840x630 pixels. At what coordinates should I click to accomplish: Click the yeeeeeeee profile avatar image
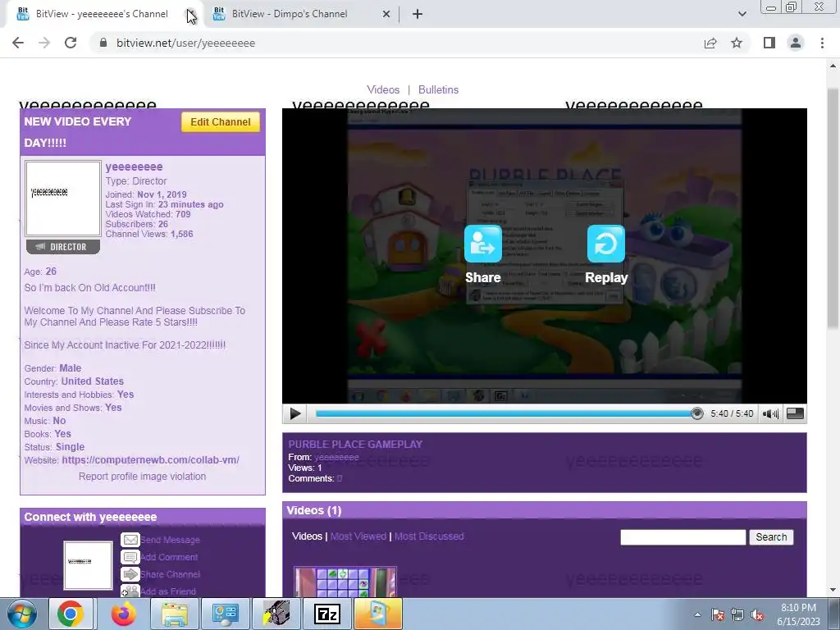click(63, 199)
